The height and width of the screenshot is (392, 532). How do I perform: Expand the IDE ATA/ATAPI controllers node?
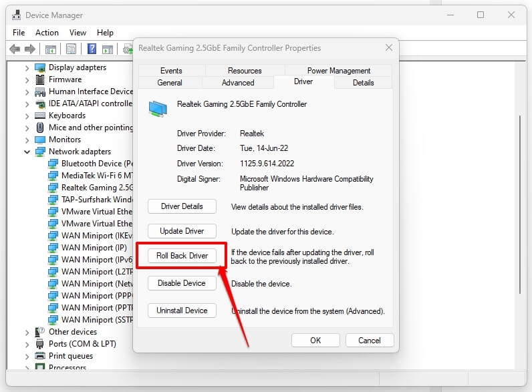pos(27,104)
